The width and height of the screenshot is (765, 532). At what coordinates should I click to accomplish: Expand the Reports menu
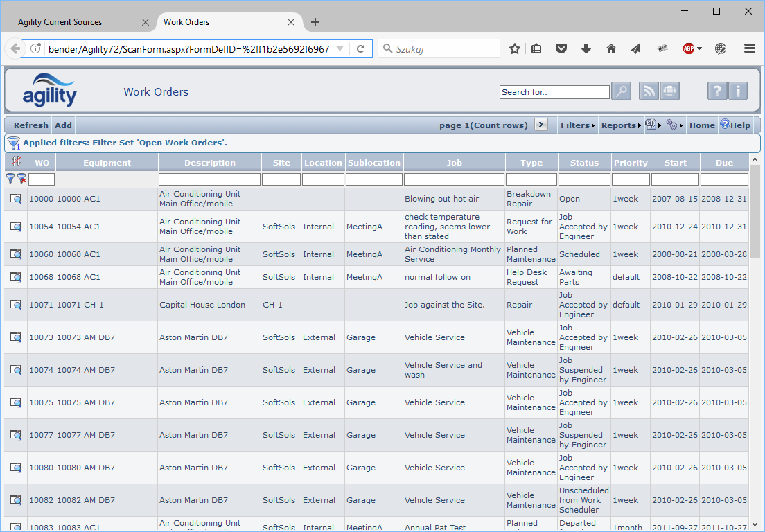coord(620,125)
